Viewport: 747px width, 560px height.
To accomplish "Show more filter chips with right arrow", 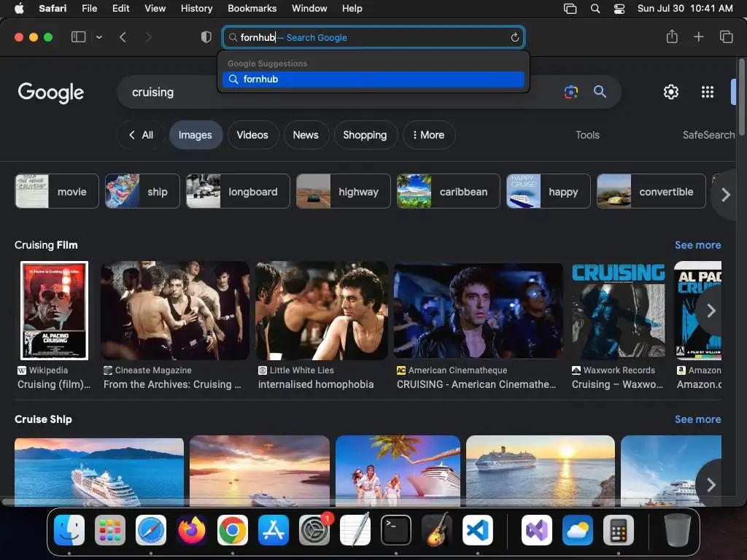I will [x=725, y=194].
